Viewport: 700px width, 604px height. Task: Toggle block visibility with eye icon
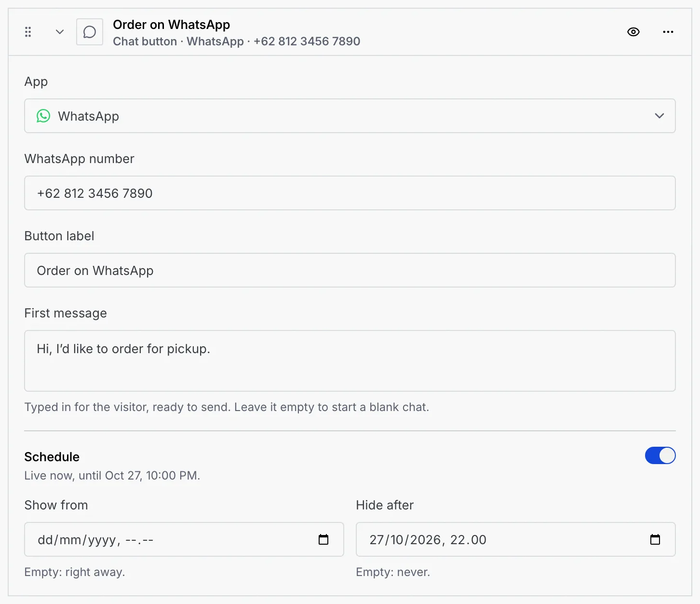[633, 32]
